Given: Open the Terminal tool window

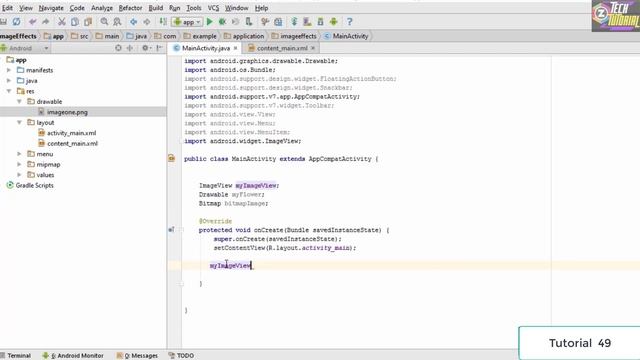Looking at the screenshot, I should (x=16, y=356).
